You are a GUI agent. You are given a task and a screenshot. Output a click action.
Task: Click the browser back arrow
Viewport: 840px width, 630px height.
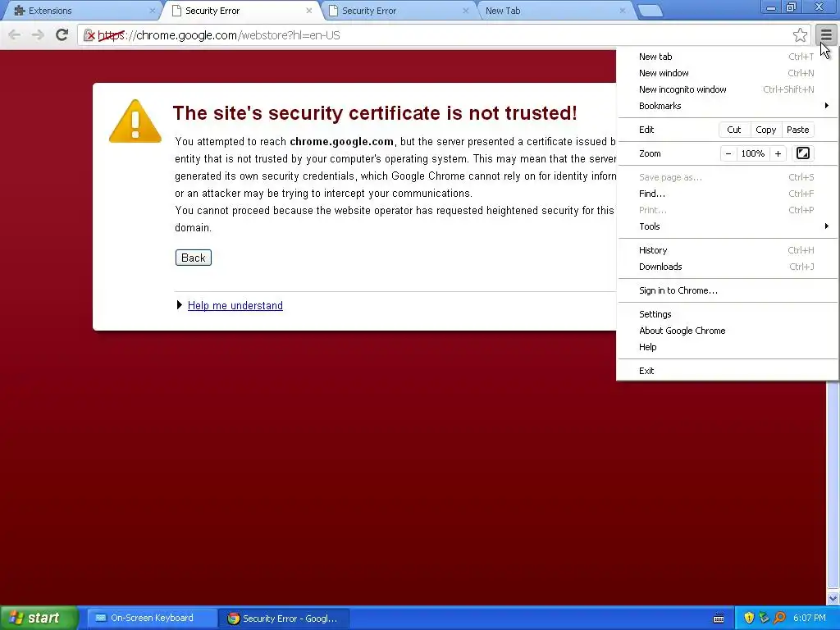pos(15,35)
